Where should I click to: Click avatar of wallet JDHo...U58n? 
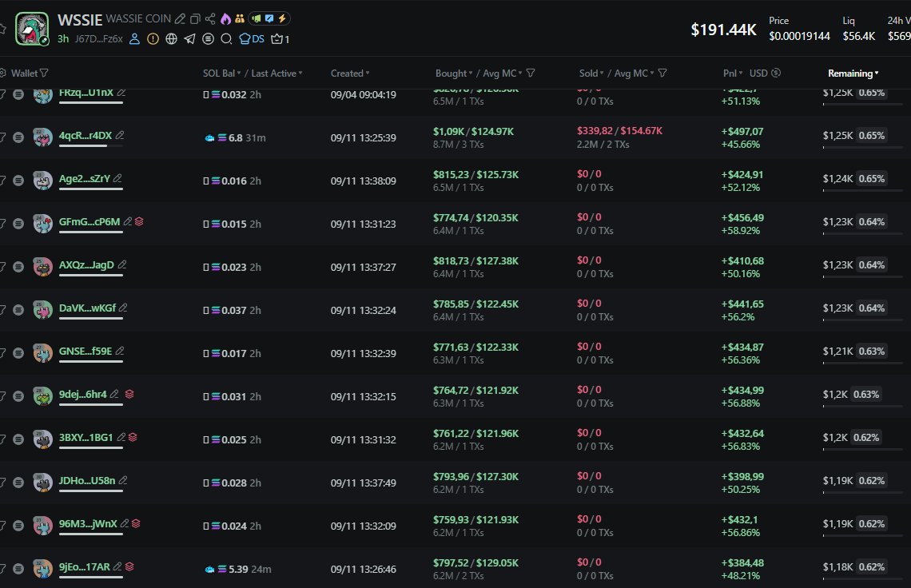coord(42,483)
